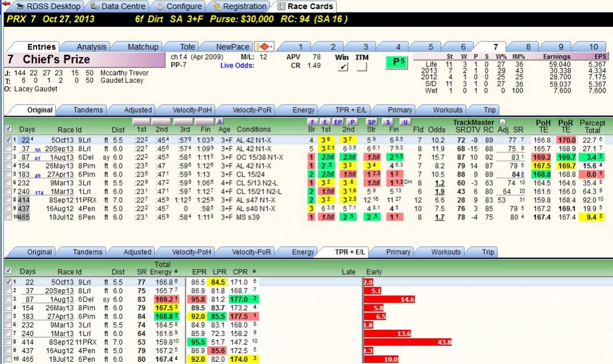Toggle checkbox for upper row 5Oct13 9Lrl
613x364 pixels.
(8, 139)
